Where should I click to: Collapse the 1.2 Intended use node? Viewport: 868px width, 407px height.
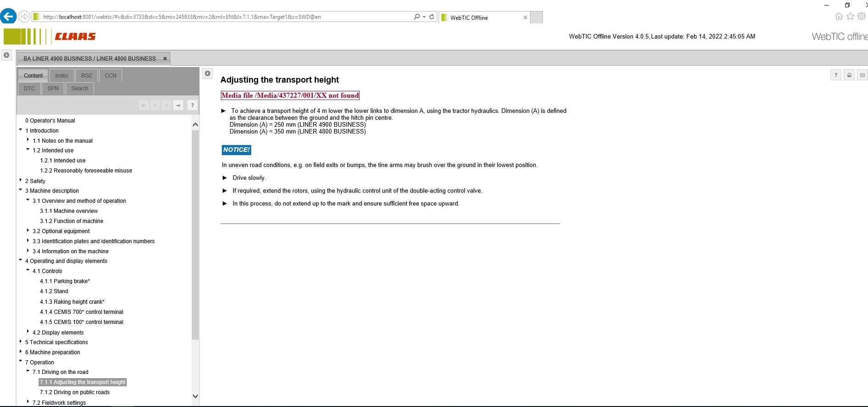click(28, 150)
